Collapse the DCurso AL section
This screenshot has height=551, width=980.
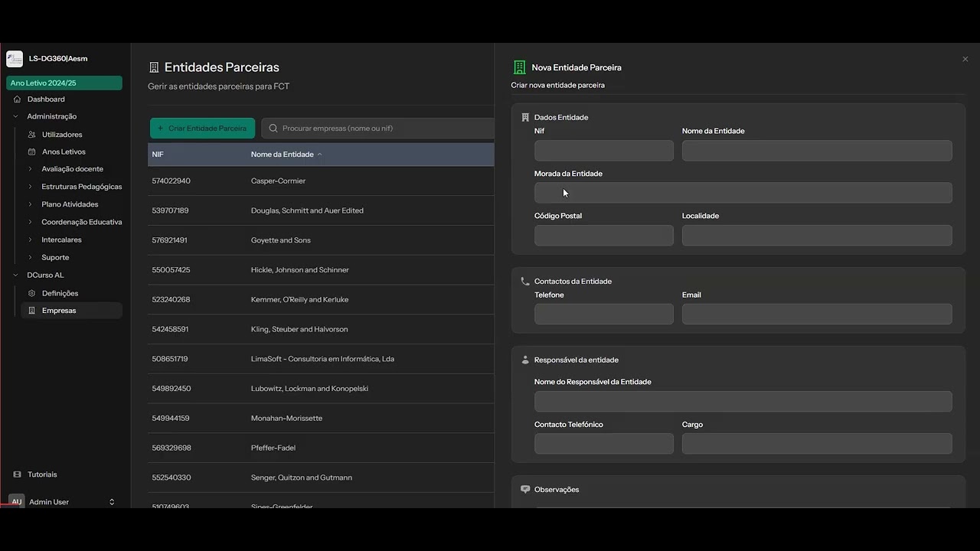point(16,275)
